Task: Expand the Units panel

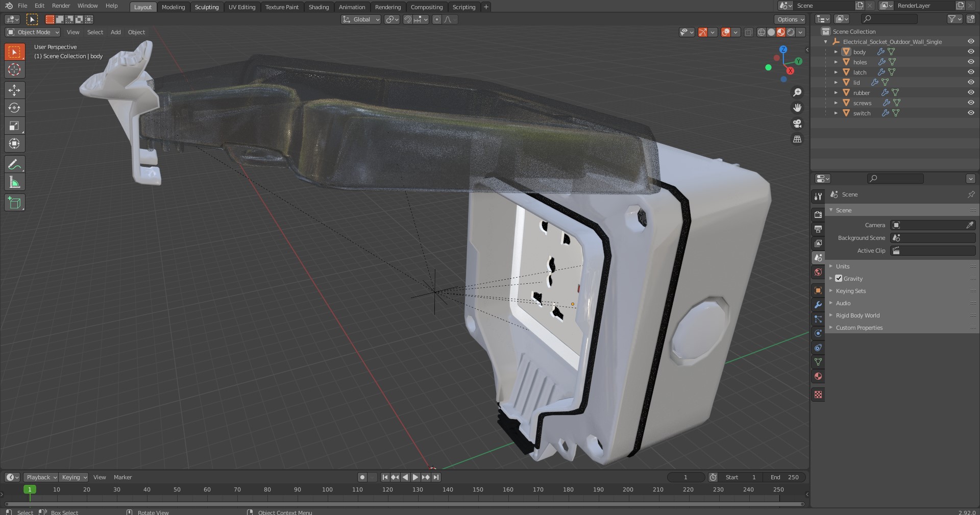Action: click(843, 266)
